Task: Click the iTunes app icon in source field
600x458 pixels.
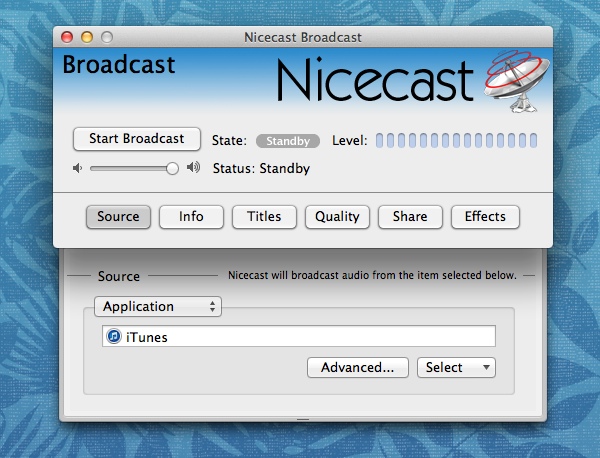Action: [x=114, y=337]
